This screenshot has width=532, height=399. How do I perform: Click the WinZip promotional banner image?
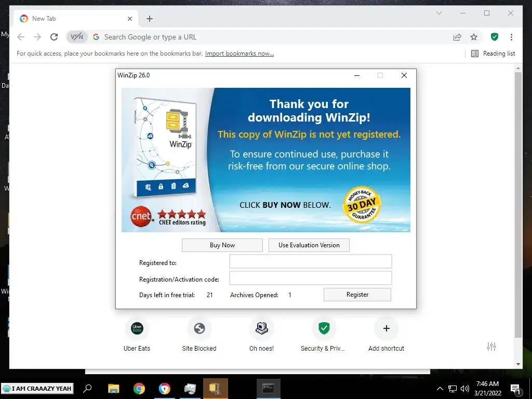pyautogui.click(x=266, y=160)
